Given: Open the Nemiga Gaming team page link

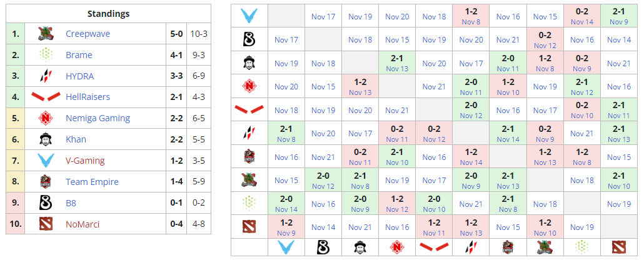Looking at the screenshot, I should pos(98,118).
